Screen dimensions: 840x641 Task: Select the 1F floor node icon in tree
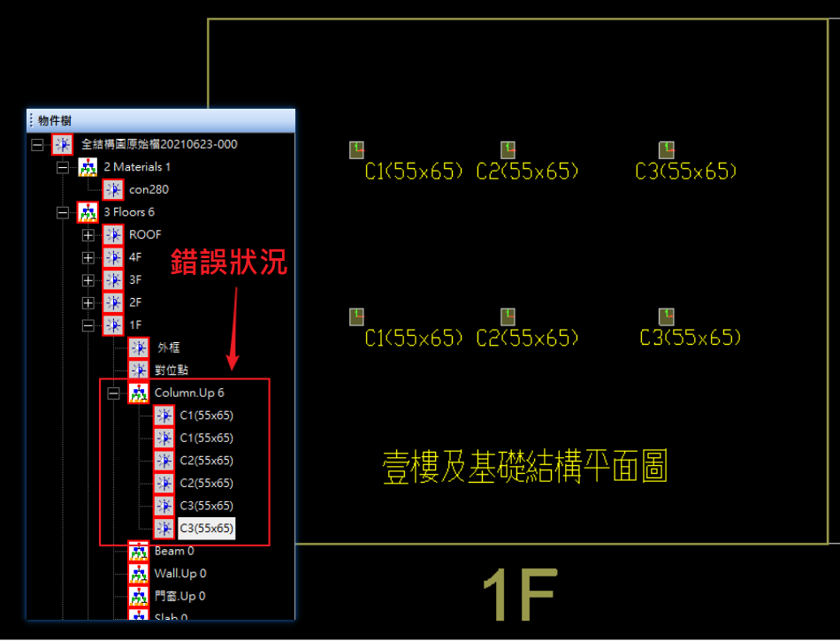pos(113,325)
